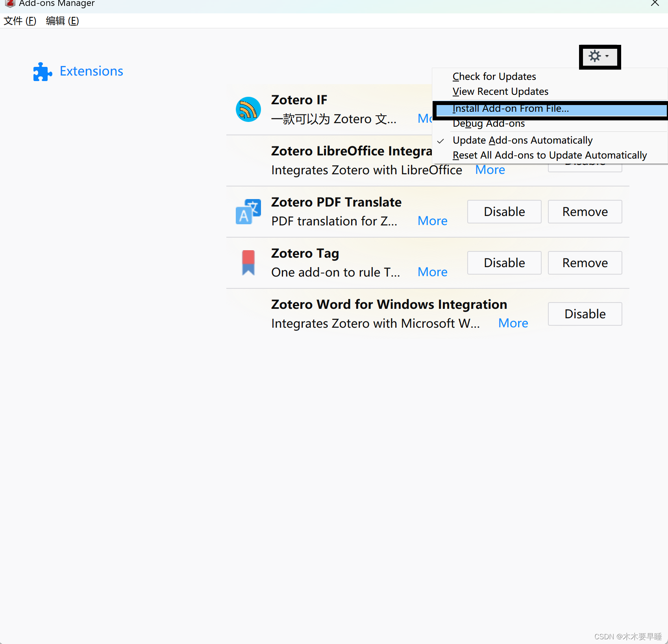
Task: Open More link for Zotero Tag
Action: (433, 272)
